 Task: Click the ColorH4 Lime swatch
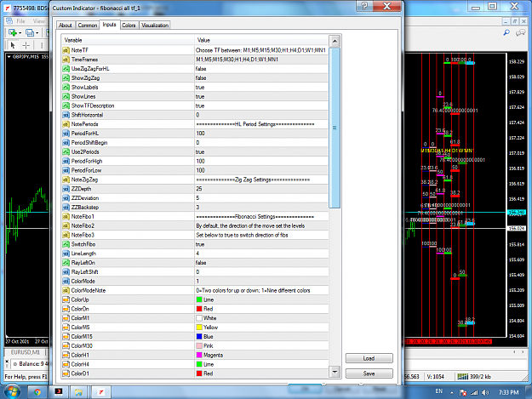[x=199, y=364]
